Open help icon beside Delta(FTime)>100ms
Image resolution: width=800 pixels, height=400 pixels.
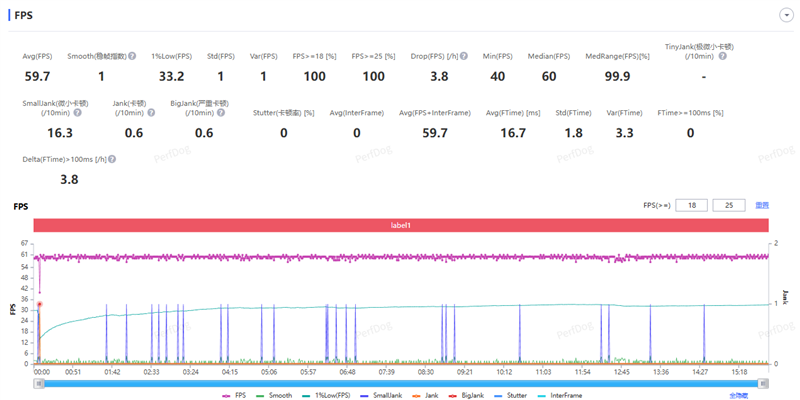click(112, 159)
